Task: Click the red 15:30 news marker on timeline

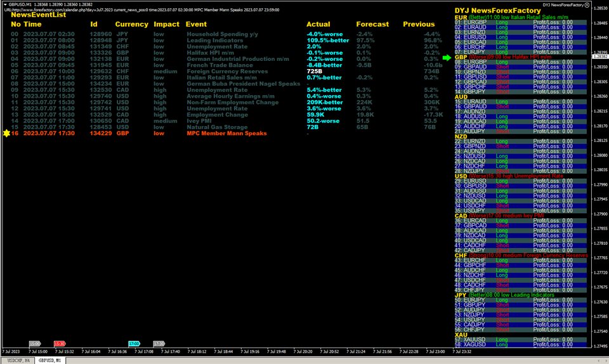Action: [60, 344]
